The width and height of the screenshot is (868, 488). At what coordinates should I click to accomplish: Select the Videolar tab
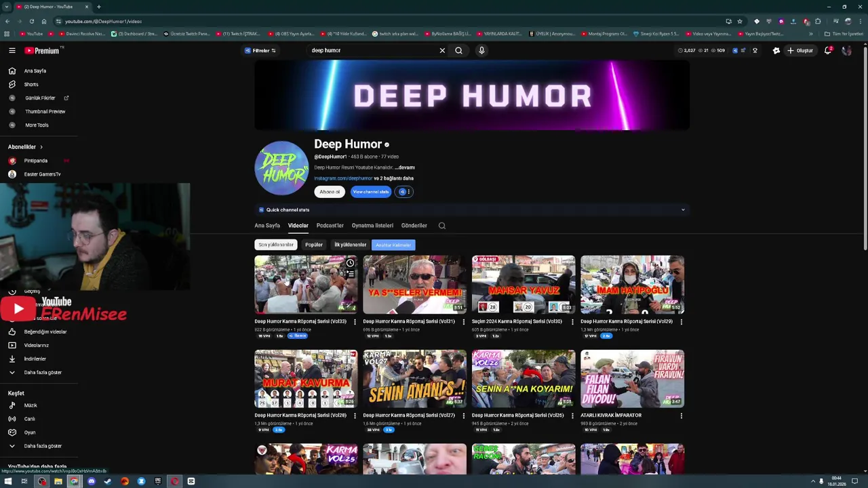(x=298, y=226)
